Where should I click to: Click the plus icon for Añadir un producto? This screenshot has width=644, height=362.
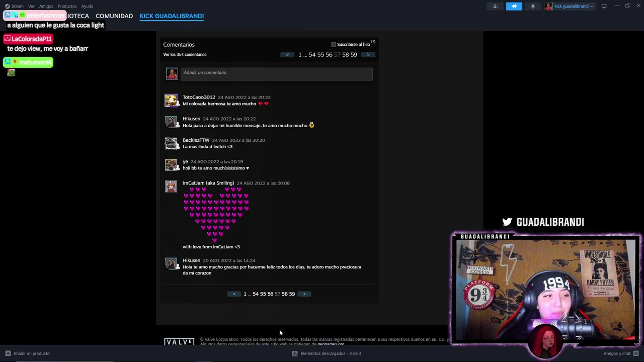[x=8, y=353]
